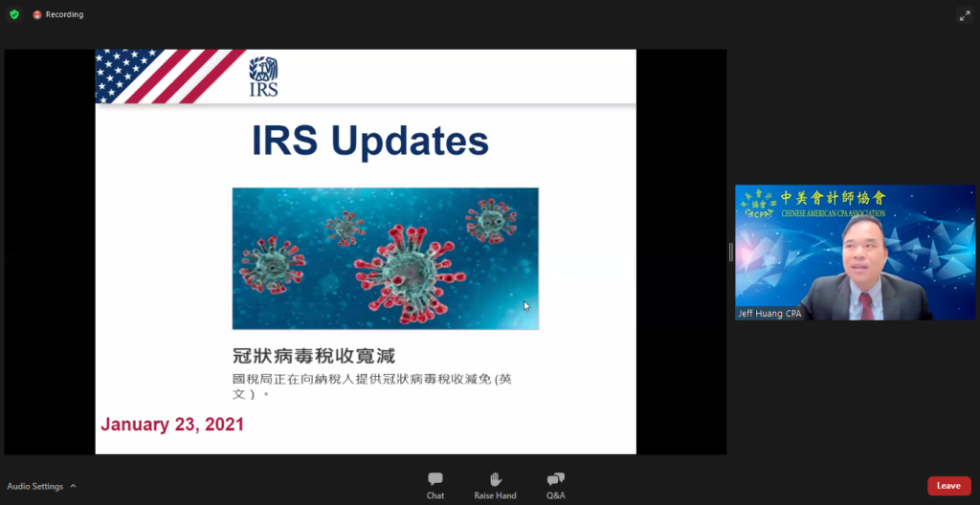Viewport: 980px width, 505px height.
Task: Expand the Audio Settings caret
Action: point(73,486)
